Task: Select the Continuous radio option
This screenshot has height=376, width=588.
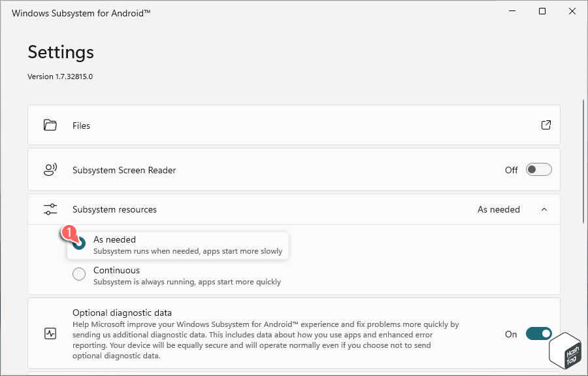Action: click(79, 274)
